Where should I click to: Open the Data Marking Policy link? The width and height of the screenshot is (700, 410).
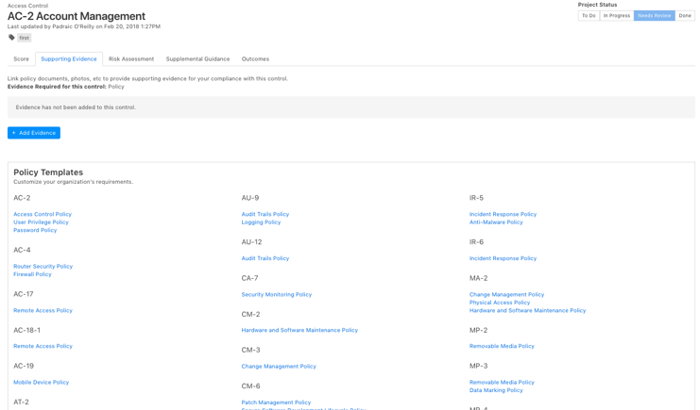(496, 390)
